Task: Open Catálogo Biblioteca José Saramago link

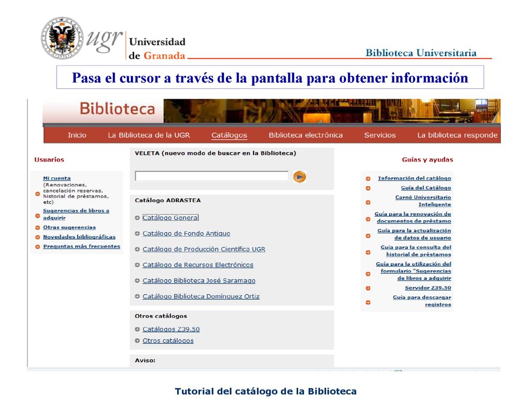Action: pyautogui.click(x=199, y=281)
